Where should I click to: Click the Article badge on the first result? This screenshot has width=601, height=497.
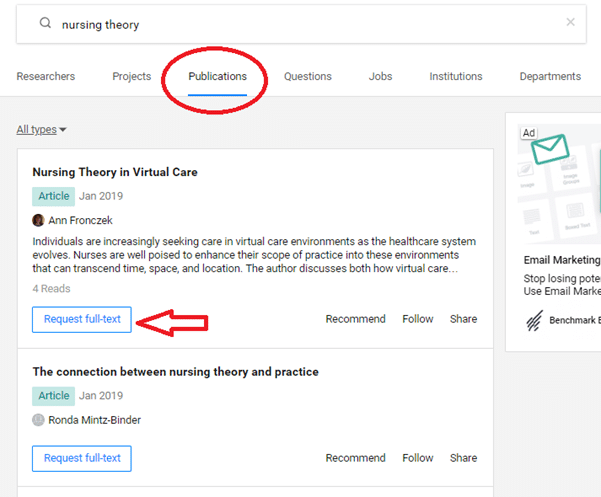coord(53,196)
